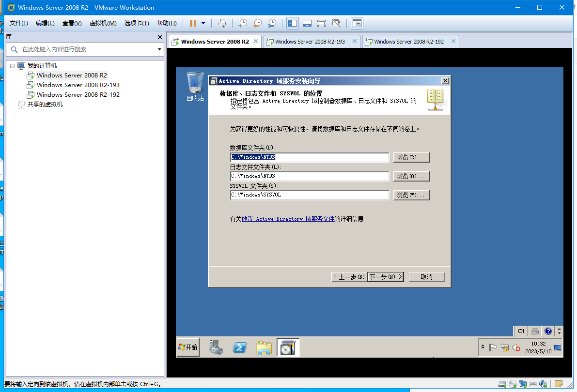Click the Unity mode icon
Image resolution: width=577 pixels, height=392 pixels.
pyautogui.click(x=336, y=23)
